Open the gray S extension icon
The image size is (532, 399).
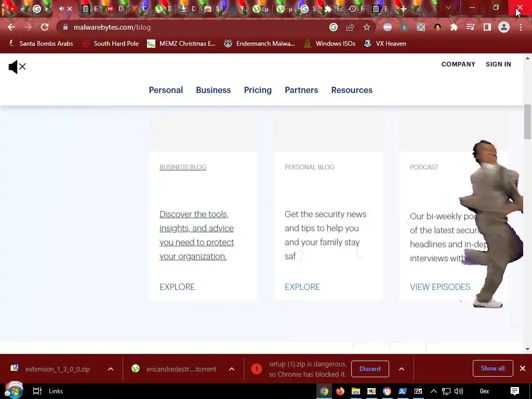[404, 27]
